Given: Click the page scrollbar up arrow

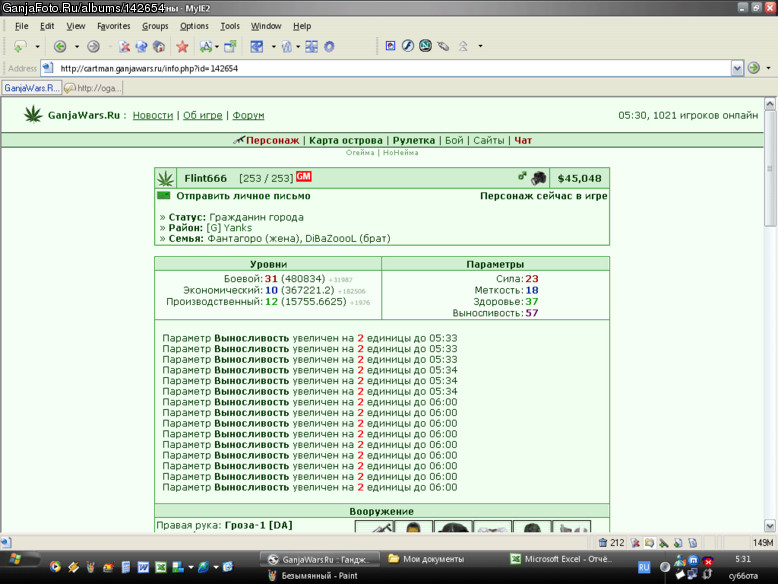Looking at the screenshot, I should click(x=770, y=104).
